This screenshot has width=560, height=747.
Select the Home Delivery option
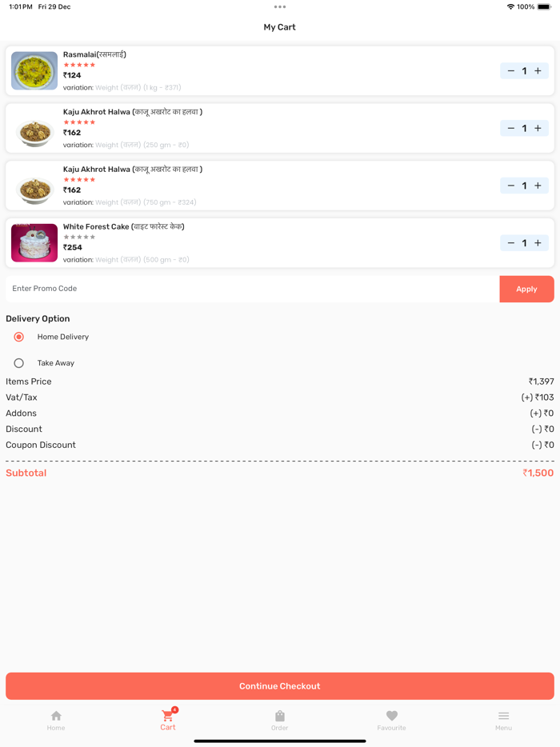click(x=18, y=337)
